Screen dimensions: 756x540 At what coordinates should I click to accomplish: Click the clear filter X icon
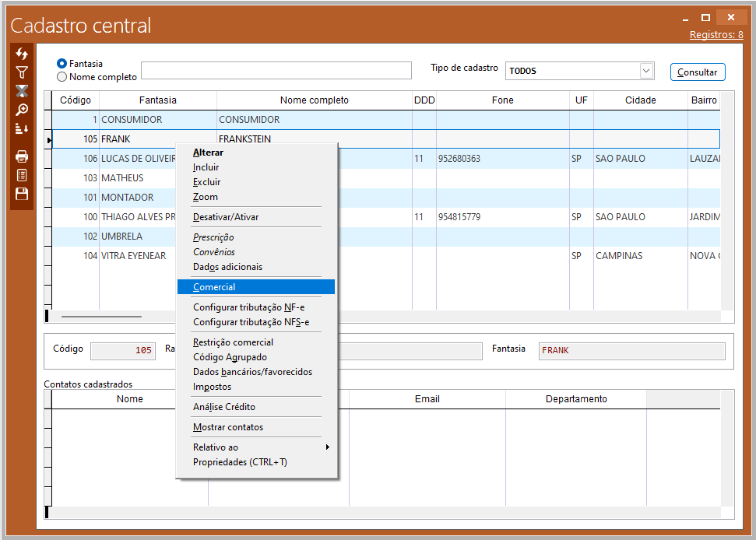tap(22, 91)
